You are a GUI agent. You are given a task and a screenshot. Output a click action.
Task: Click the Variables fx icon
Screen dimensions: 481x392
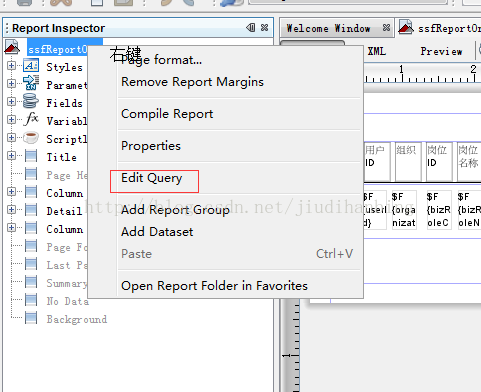(31, 119)
